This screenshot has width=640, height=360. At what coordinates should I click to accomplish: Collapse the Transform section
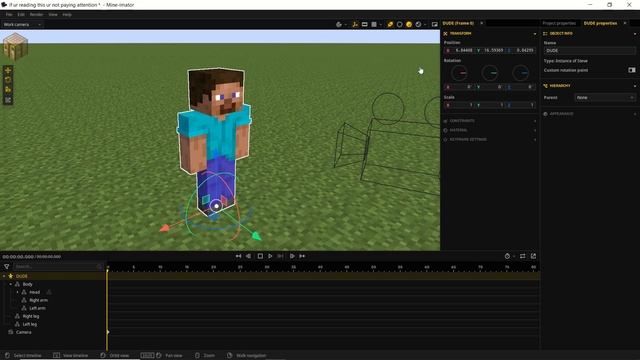pyautogui.click(x=535, y=34)
